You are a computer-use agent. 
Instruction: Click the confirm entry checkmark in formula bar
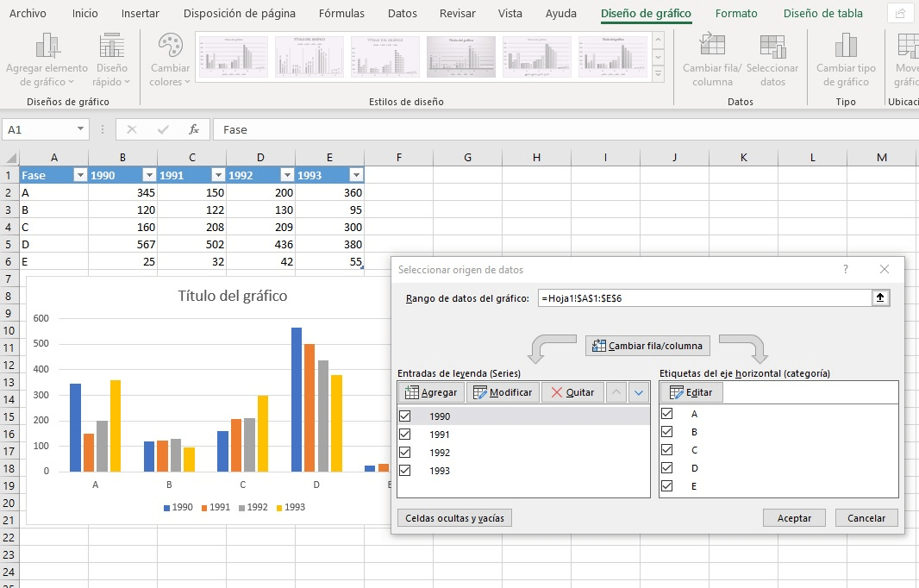pos(163,129)
